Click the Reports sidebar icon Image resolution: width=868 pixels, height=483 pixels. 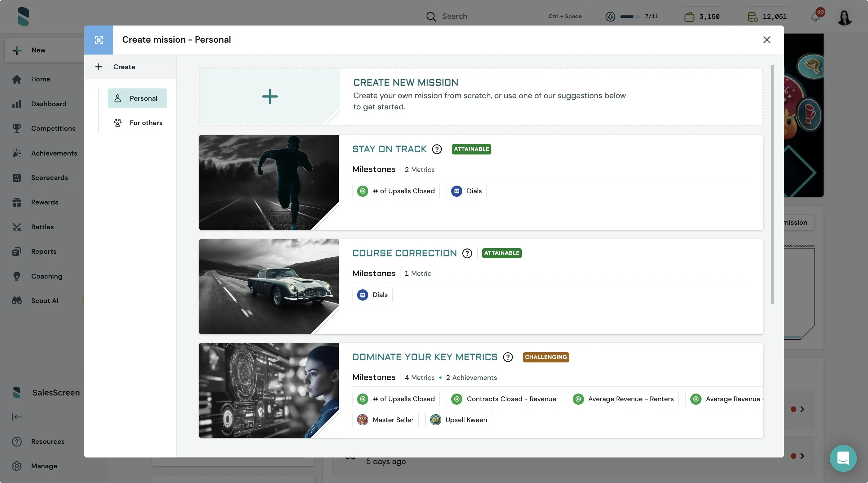coord(17,252)
